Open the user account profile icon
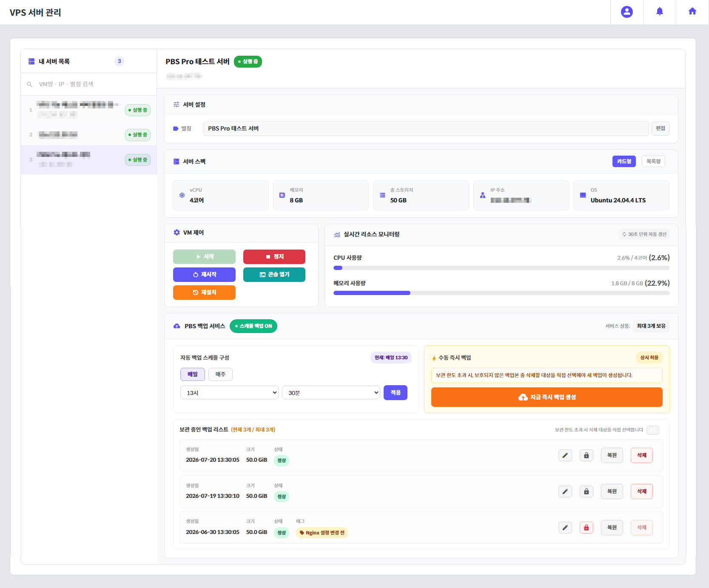Image resolution: width=709 pixels, height=588 pixels. (x=626, y=12)
